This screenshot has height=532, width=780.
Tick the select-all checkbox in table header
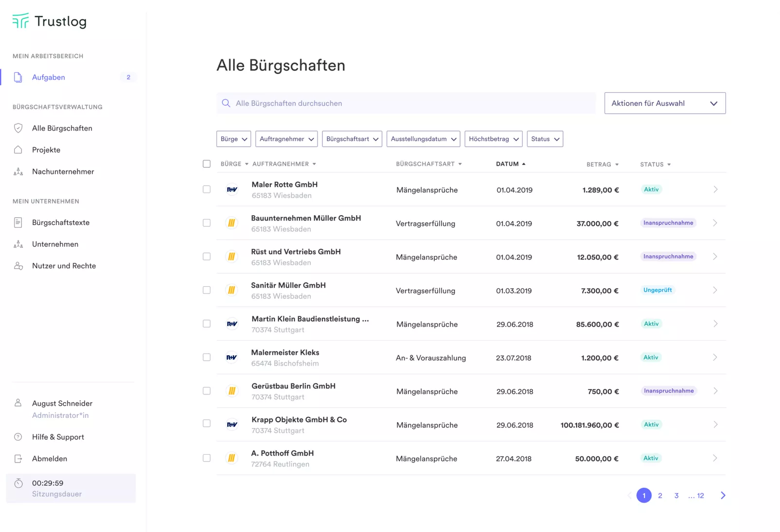(x=207, y=164)
